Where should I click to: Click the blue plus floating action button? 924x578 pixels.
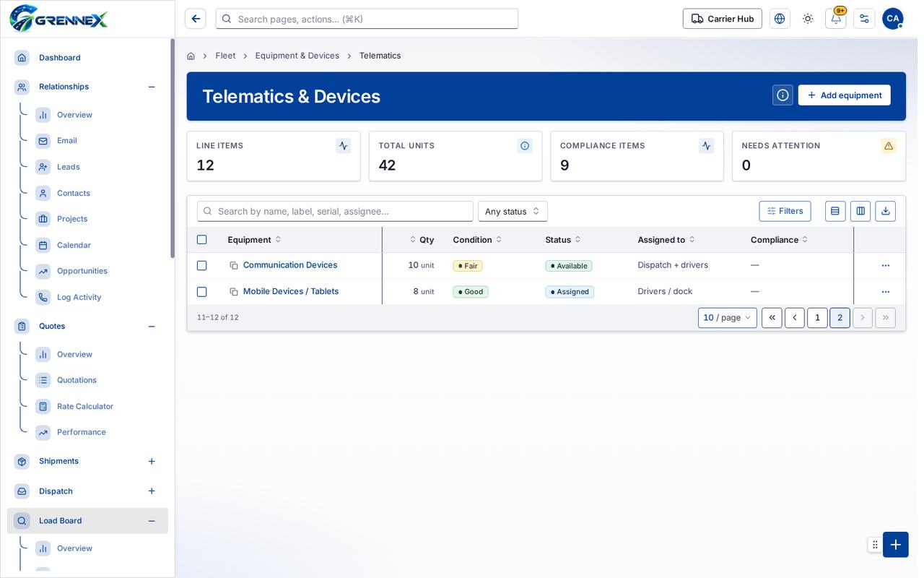tap(896, 545)
